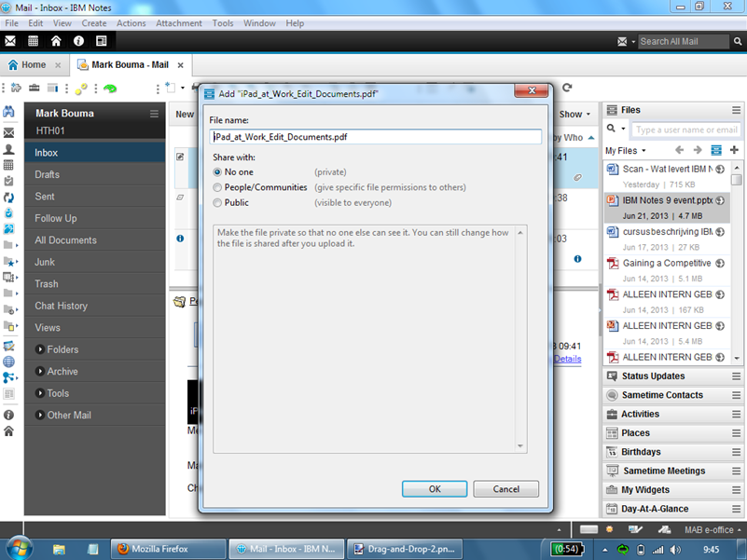Image resolution: width=747 pixels, height=560 pixels.
Task: Click Type a user name or email field
Action: click(685, 130)
